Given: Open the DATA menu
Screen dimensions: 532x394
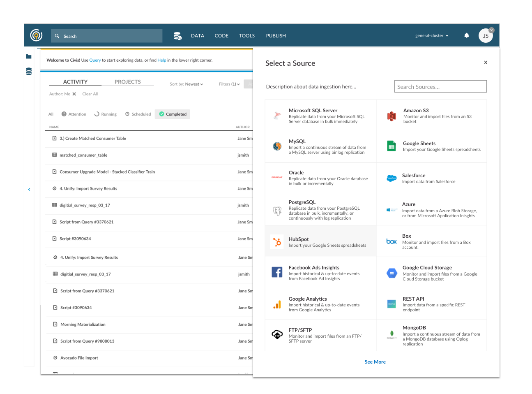Looking at the screenshot, I should pyautogui.click(x=198, y=36).
